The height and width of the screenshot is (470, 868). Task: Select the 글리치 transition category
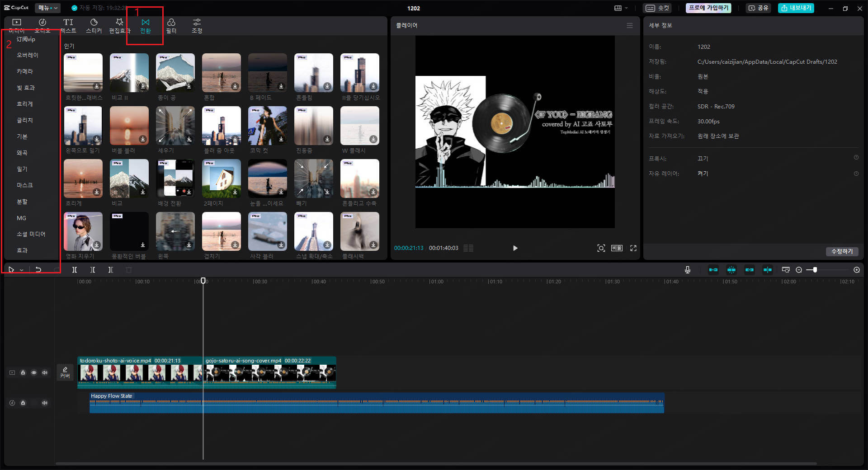point(25,120)
